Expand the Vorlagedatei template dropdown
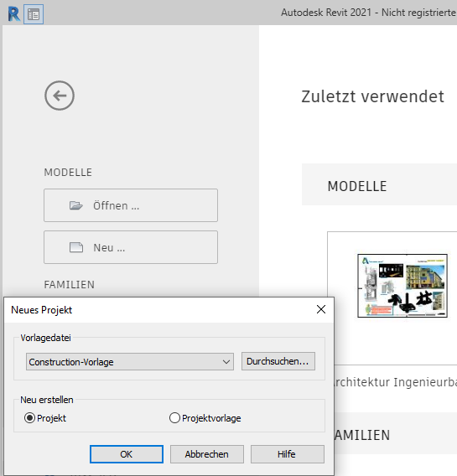The height and width of the screenshot is (476, 457). click(130, 361)
